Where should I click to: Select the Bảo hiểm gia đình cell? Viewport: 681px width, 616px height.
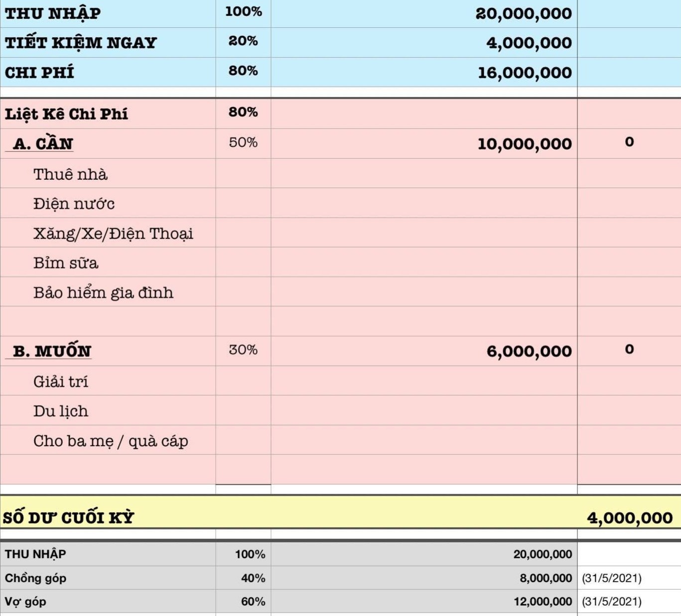pos(103,292)
